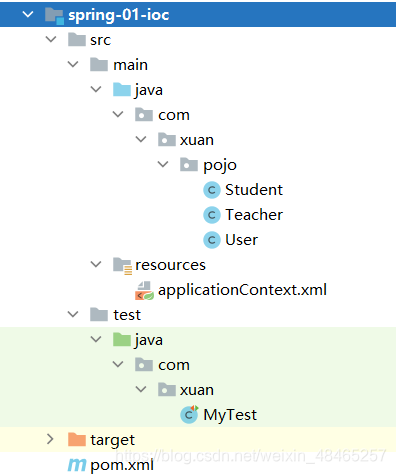Collapse the spring-01-ioc project node
Screen dimensions: 396x474
[28, 14]
